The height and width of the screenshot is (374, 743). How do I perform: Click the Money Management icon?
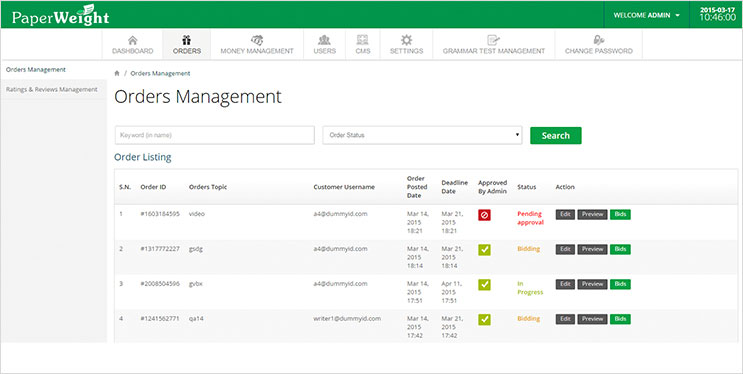pyautogui.click(x=257, y=40)
